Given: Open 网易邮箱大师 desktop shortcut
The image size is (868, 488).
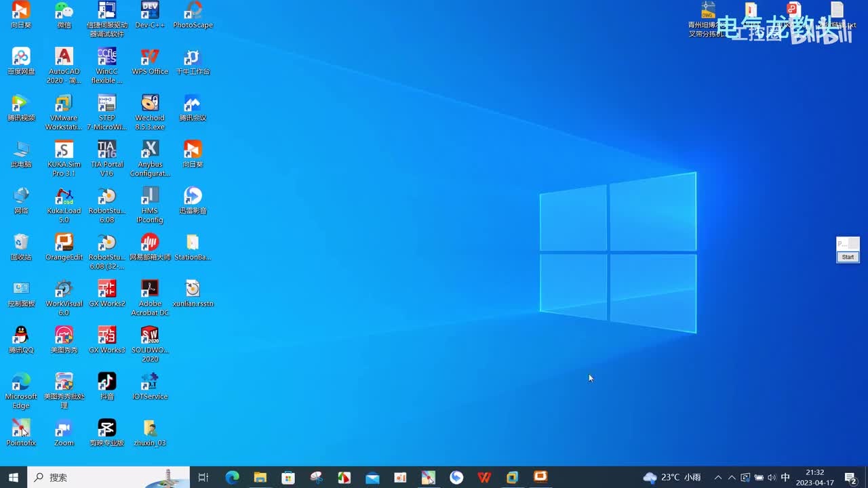Looking at the screenshot, I should (x=150, y=247).
